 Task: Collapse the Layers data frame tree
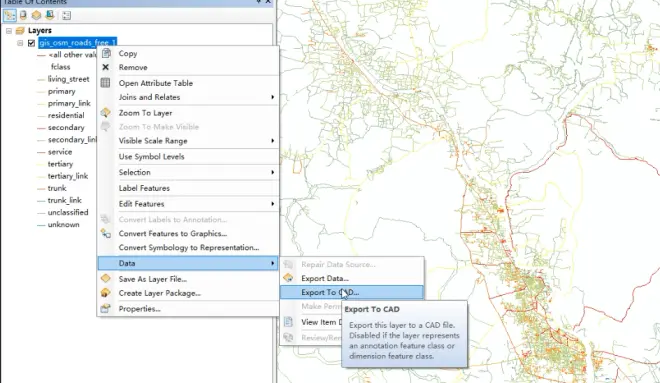[x=9, y=31]
